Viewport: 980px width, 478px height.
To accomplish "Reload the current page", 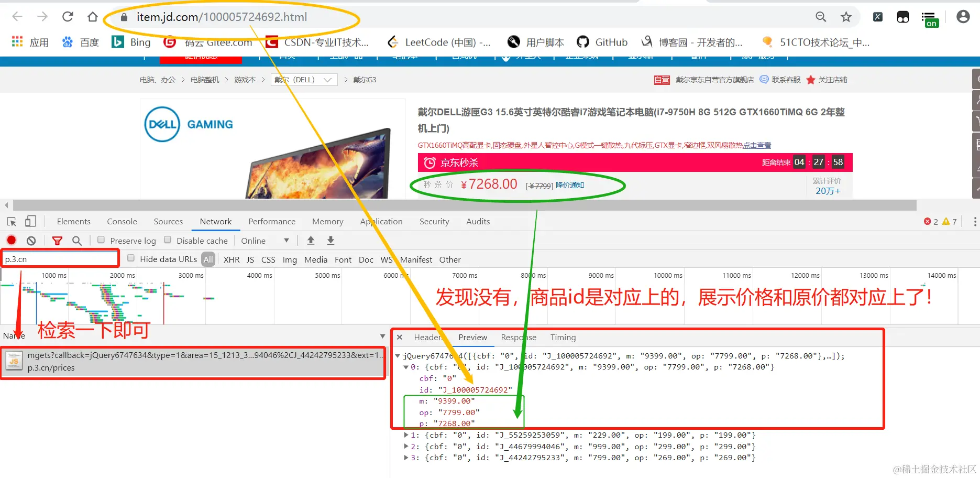I will tap(68, 17).
